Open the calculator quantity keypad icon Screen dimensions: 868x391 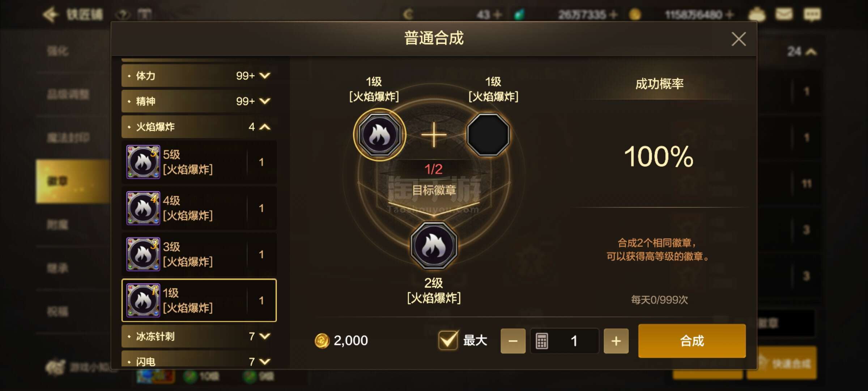[542, 341]
